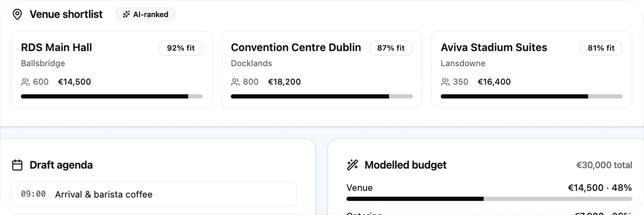Click the Aviva Stadium Suites fit progress bar
Image resolution: width=644 pixels, height=215 pixels.
click(x=532, y=96)
